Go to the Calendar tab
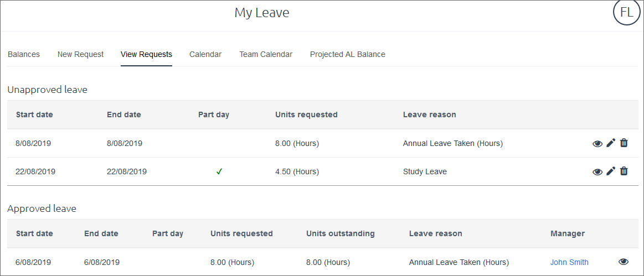Viewport: 644px width, 276px height. click(x=205, y=54)
